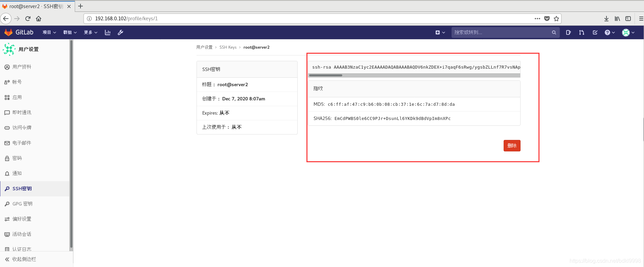The height and width of the screenshot is (267, 644).
Task: Reload the page with refresh button
Action: point(28,19)
